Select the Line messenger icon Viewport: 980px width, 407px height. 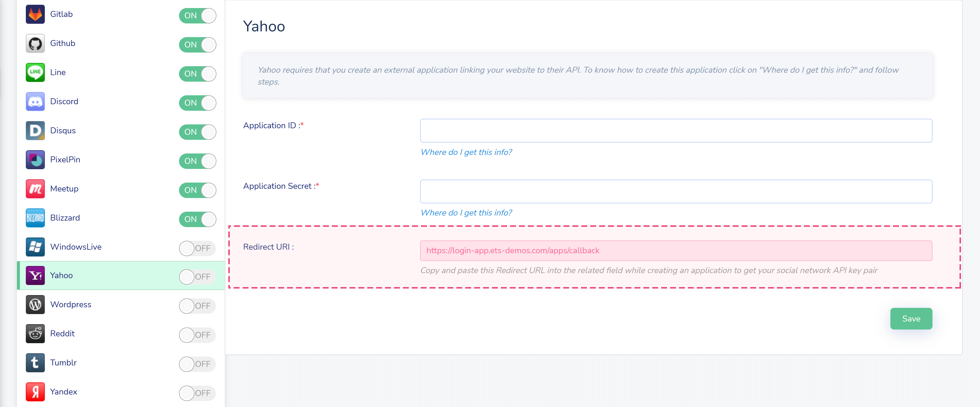click(x=35, y=72)
